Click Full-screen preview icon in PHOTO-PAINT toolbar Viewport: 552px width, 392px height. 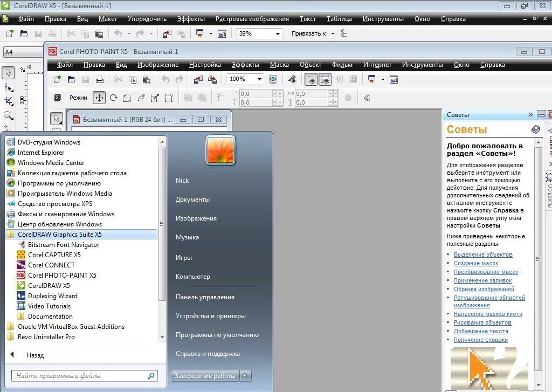tap(273, 80)
